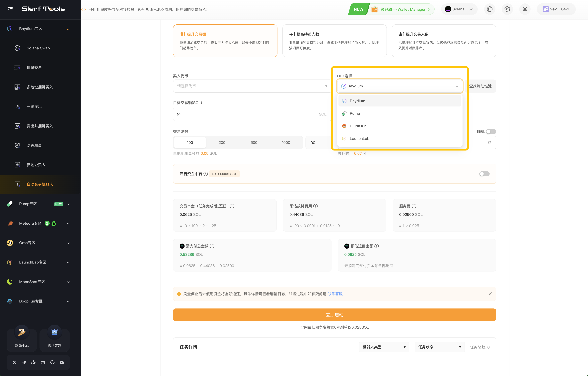Click the sidebar collapse menu icon
The height and width of the screenshot is (376, 588).
coord(10,9)
